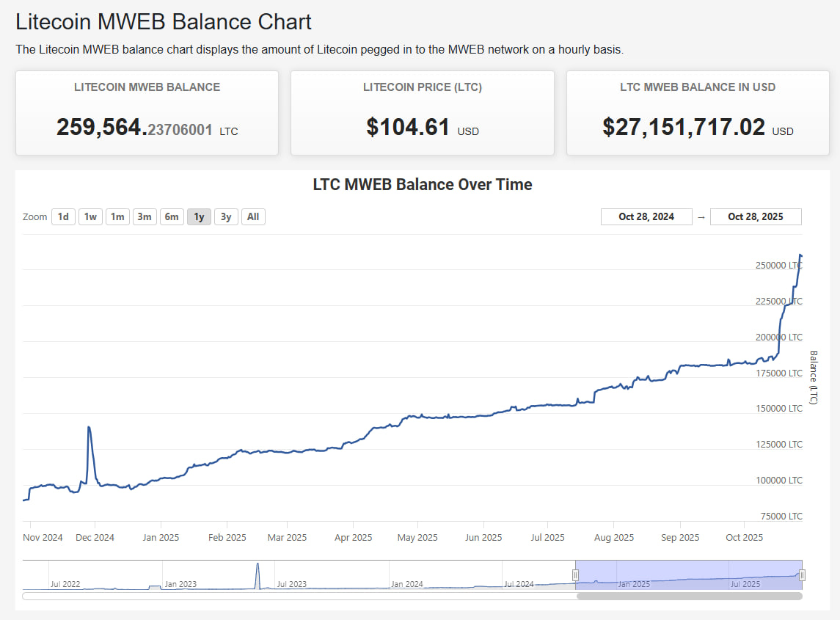Click the LITECOIN MWEB BALANCE summary card
Viewport: 840px width, 620px height.
pos(147,112)
